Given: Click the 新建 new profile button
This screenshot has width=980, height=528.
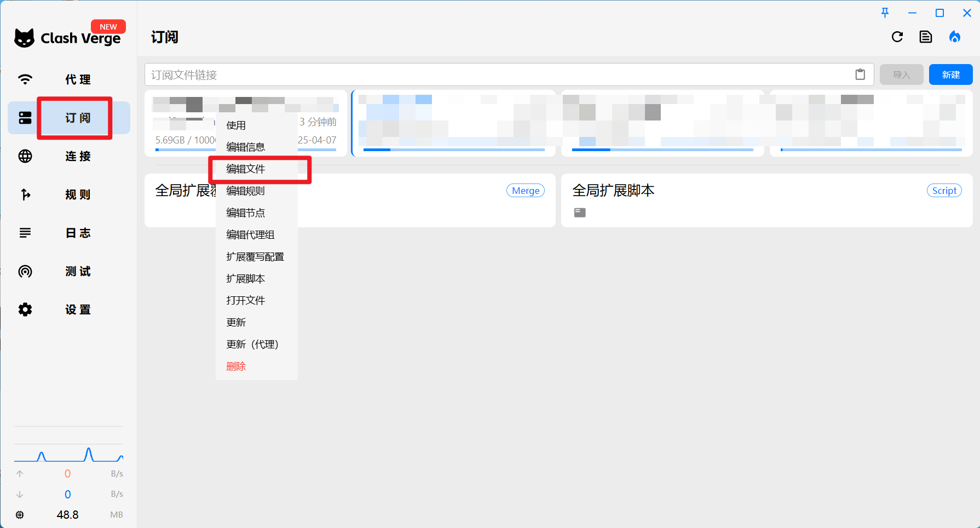Looking at the screenshot, I should [950, 74].
